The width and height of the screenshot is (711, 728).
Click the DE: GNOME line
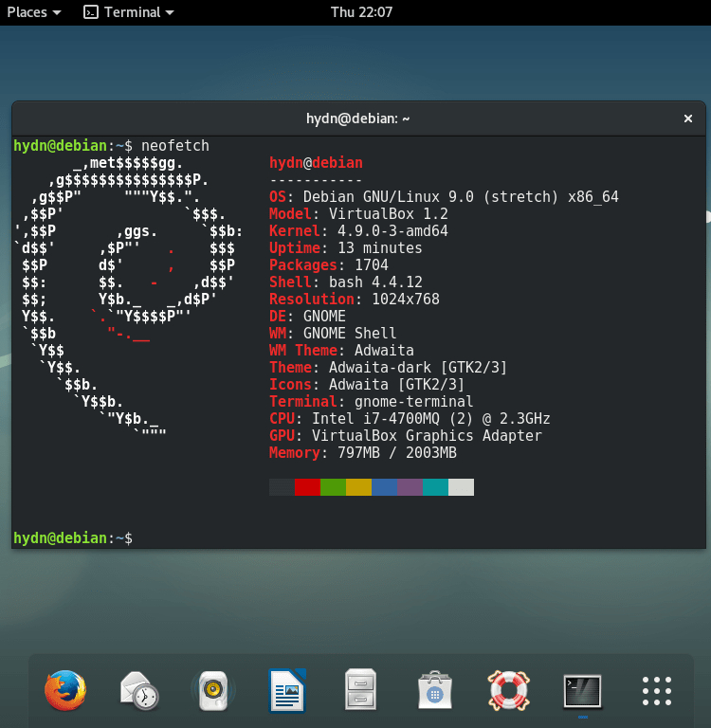[307, 317]
